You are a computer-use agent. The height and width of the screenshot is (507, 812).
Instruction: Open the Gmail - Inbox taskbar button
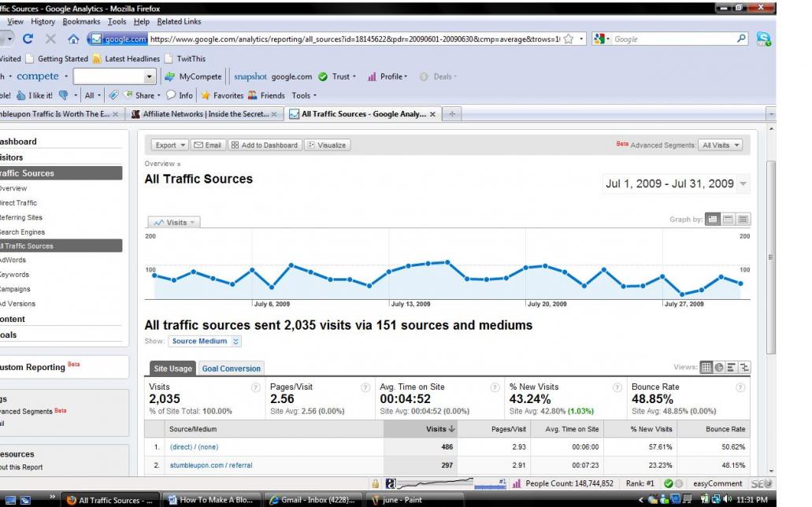click(x=313, y=500)
